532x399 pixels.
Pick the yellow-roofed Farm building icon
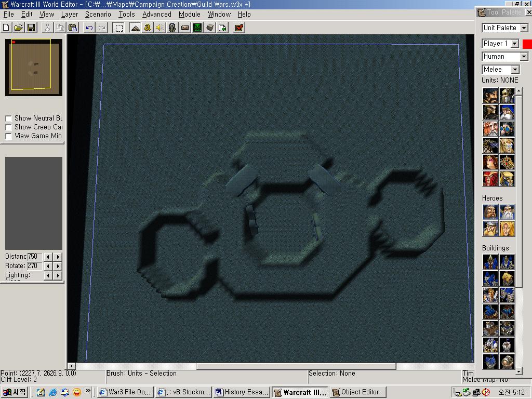click(x=507, y=278)
